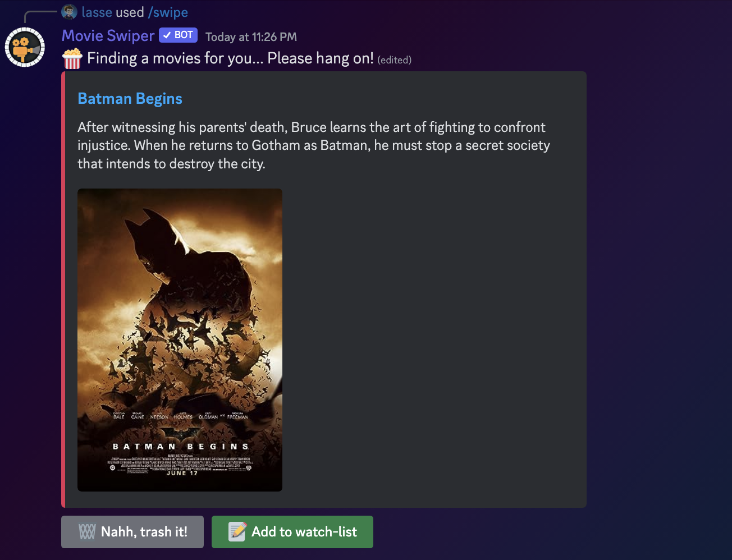This screenshot has width=732, height=560.
Task: Click the "Add to watch-list" button
Action: click(x=292, y=532)
